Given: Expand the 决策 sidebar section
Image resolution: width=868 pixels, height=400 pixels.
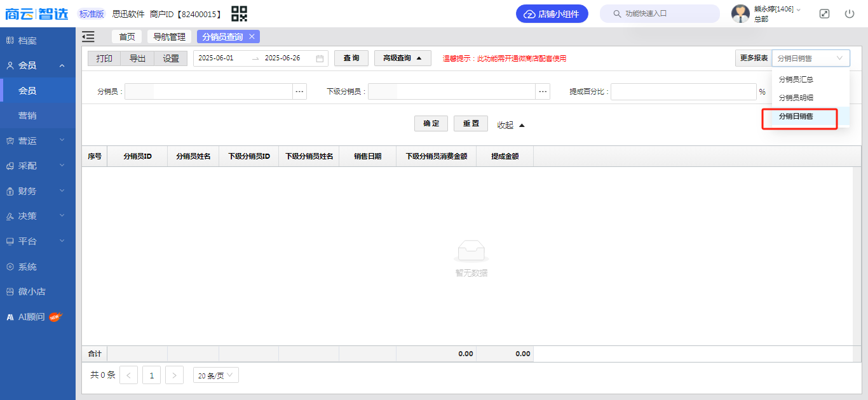Looking at the screenshot, I should [37, 216].
